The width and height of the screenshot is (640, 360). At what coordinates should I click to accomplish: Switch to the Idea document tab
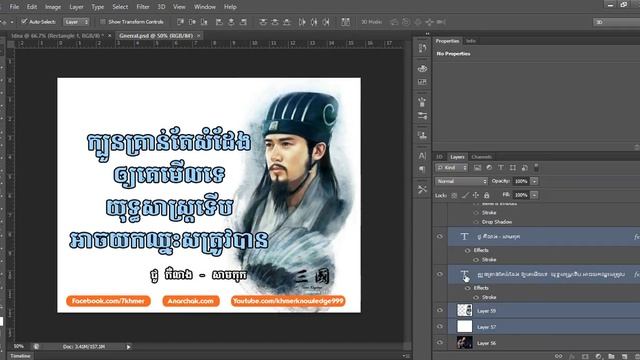pos(57,36)
